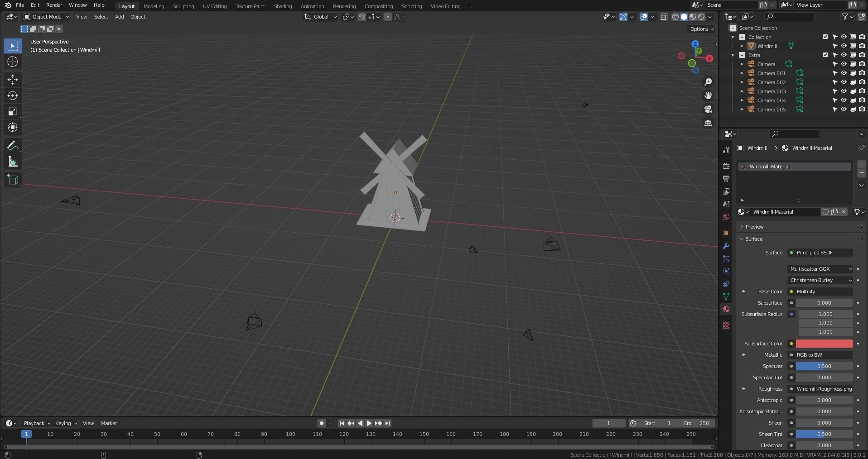The image size is (868, 459).
Task: Open the Object properties tab
Action: (x=726, y=233)
